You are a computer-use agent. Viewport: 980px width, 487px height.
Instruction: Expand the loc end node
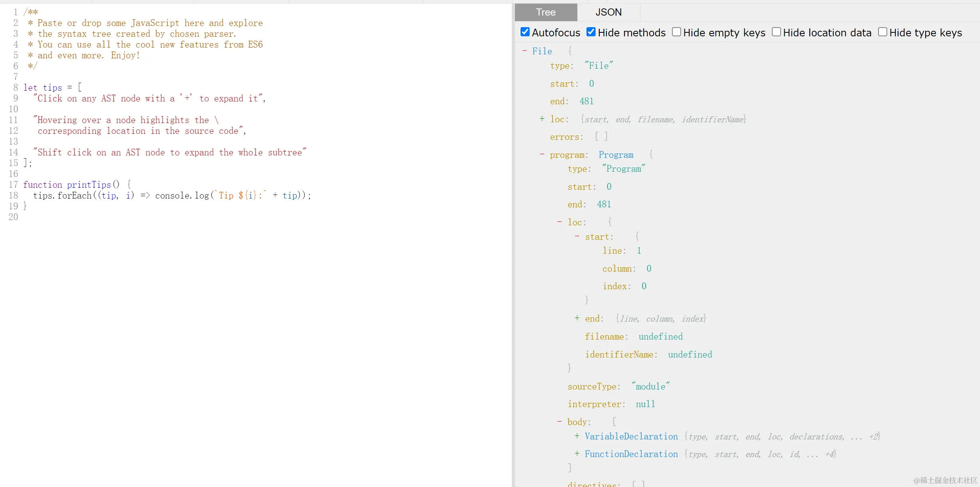[577, 318]
